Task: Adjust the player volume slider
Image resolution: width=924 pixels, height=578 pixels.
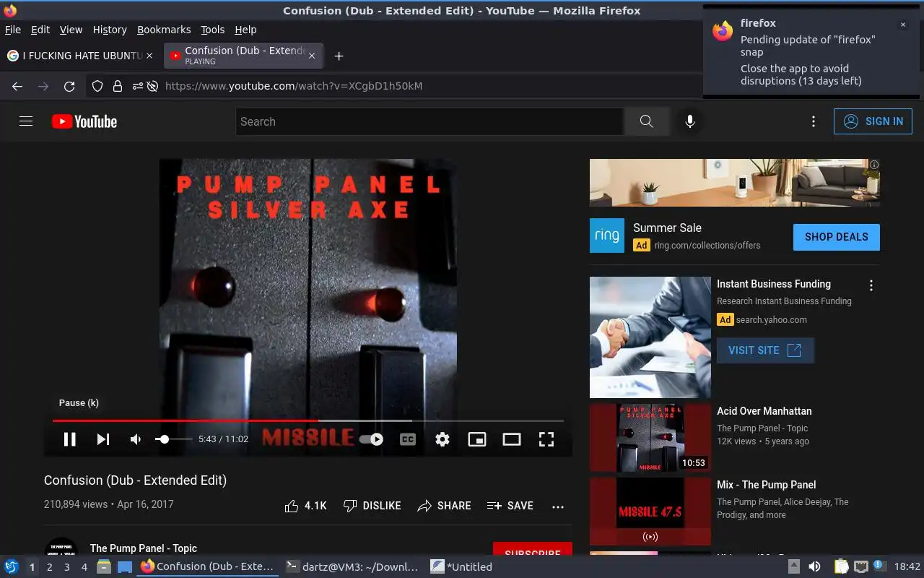Action: point(173,439)
